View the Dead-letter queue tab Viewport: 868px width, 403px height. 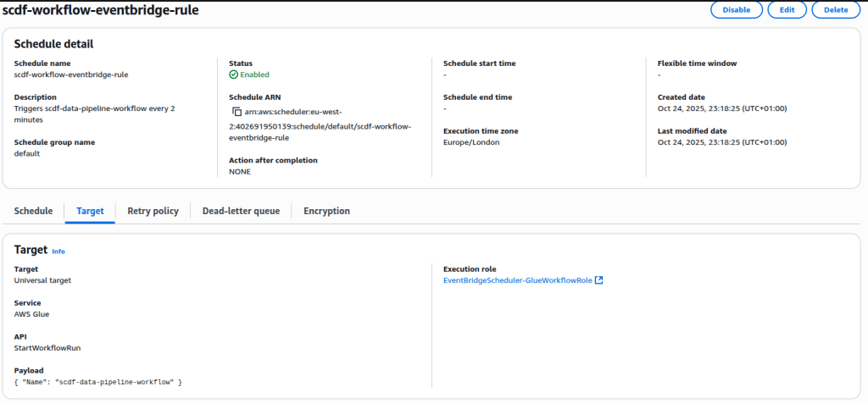[241, 211]
